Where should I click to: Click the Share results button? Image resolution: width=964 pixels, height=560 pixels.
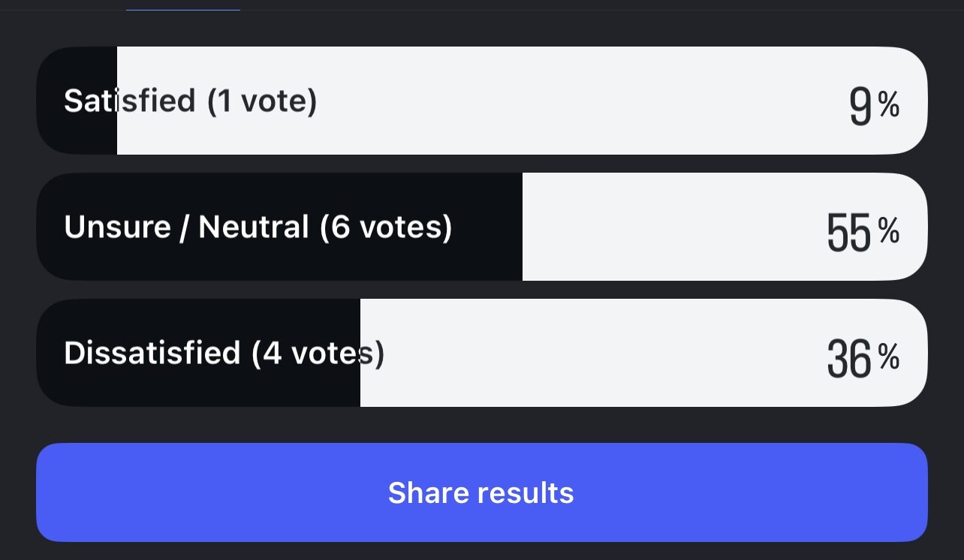[x=481, y=492]
